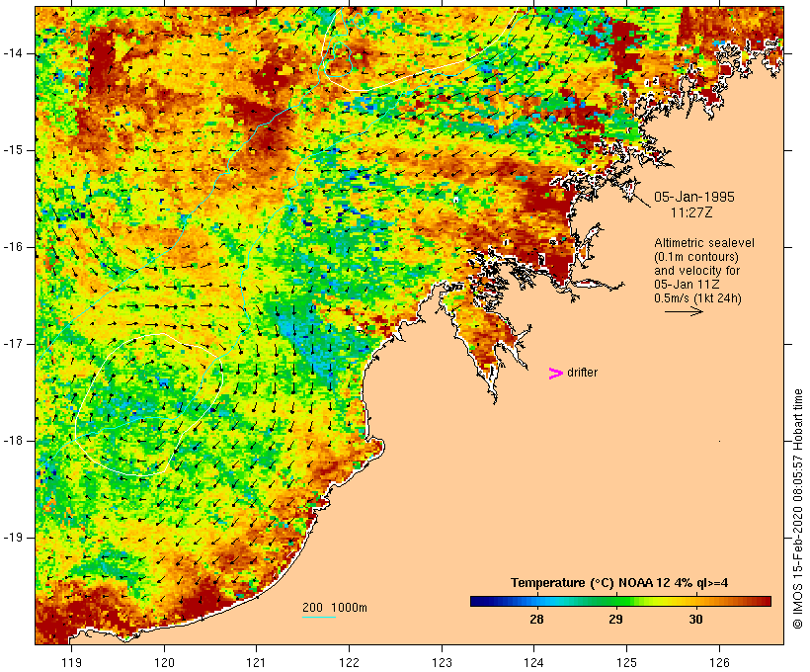Click the '1000m' depth legend label
The height and width of the screenshot is (672, 810).
(350, 608)
